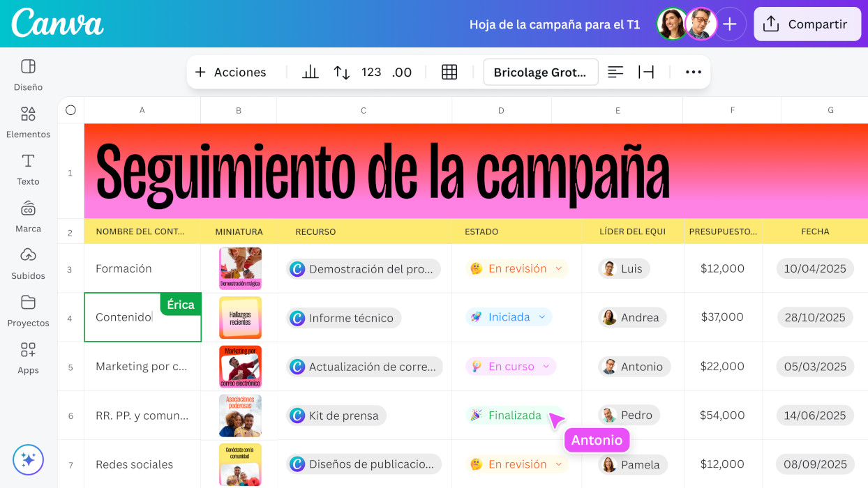The height and width of the screenshot is (488, 868).
Task: Select column E header
Action: (x=618, y=110)
